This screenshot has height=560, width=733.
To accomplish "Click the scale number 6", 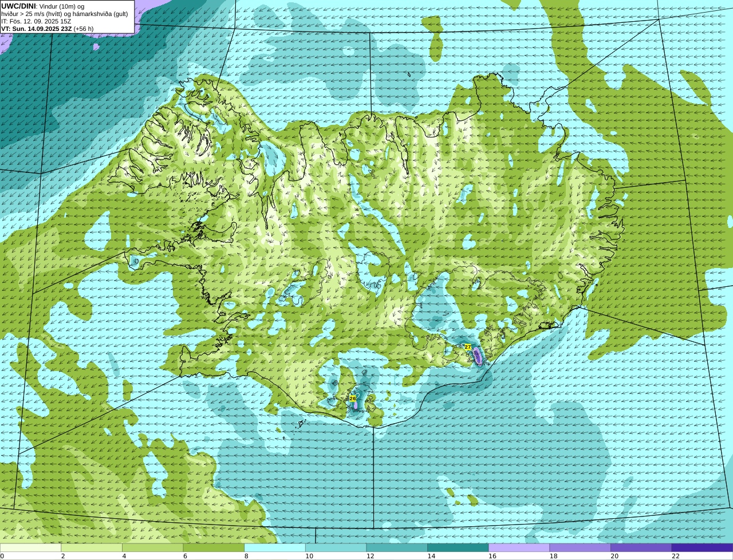I will click(185, 556).
